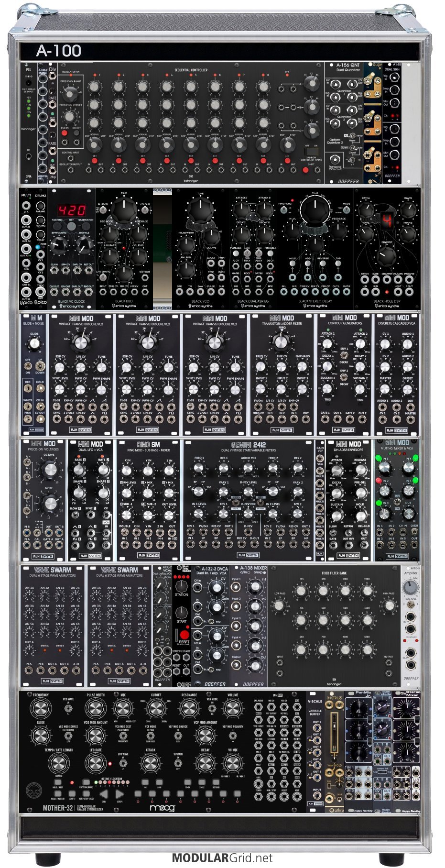Click the red program digit on Black Hole DSP
Viewport: 445px width, 868px height.
point(387,221)
